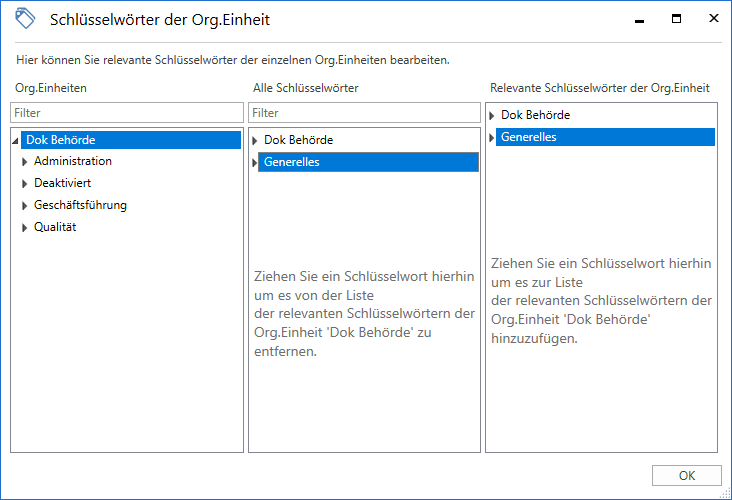
Task: Select Geschäftsführung org unit
Action: pyautogui.click(x=80, y=205)
